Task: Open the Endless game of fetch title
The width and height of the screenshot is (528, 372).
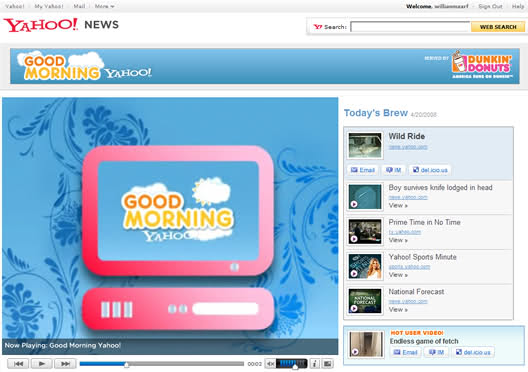Action: pyautogui.click(x=424, y=341)
